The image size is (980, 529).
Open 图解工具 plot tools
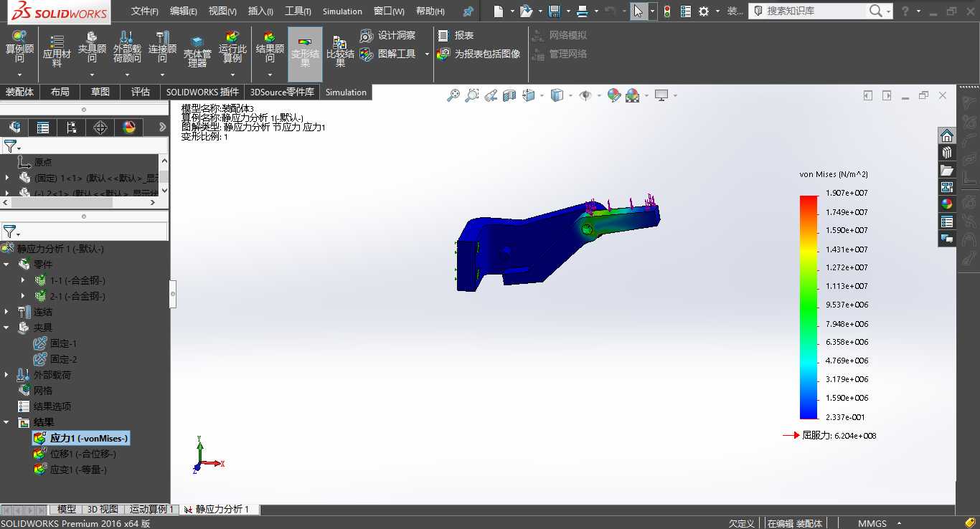(388, 54)
